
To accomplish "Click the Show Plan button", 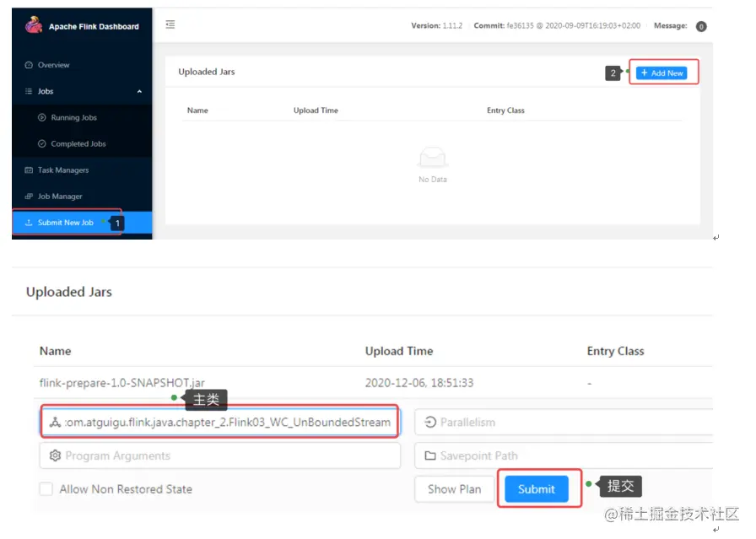I will click(454, 489).
